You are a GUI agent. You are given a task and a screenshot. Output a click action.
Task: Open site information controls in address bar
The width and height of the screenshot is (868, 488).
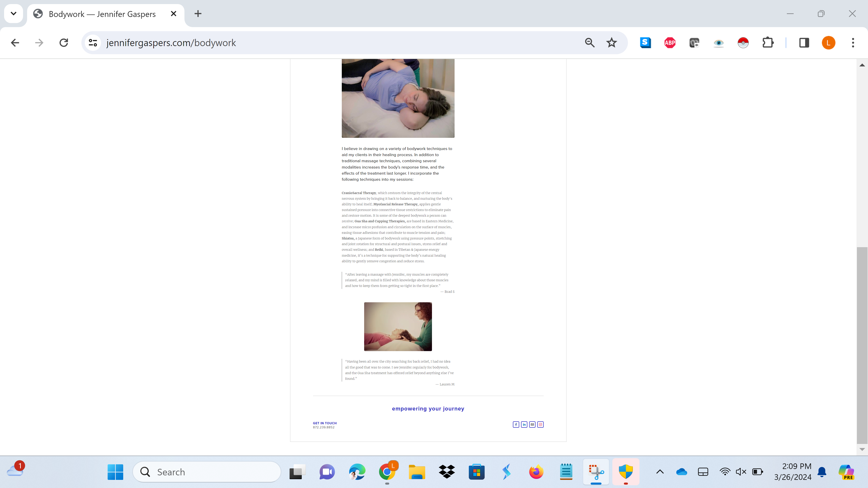coord(93,43)
